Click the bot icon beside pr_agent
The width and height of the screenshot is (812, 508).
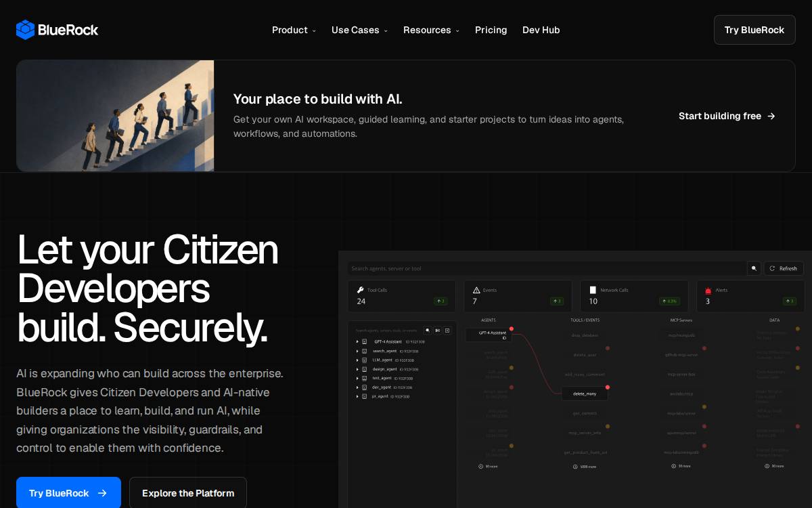click(x=365, y=396)
